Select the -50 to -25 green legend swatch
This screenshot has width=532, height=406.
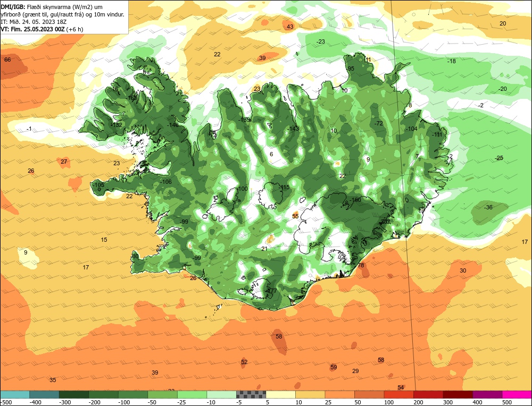coord(162,394)
